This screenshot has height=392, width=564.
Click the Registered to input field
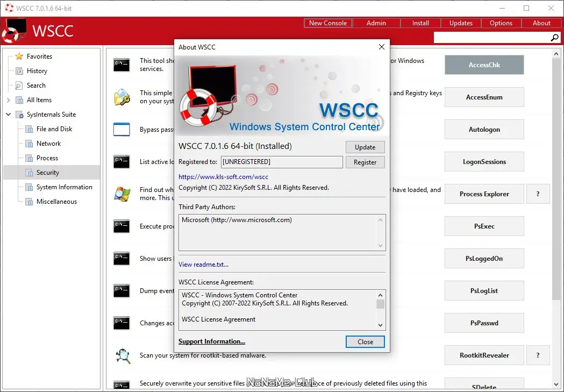point(282,162)
